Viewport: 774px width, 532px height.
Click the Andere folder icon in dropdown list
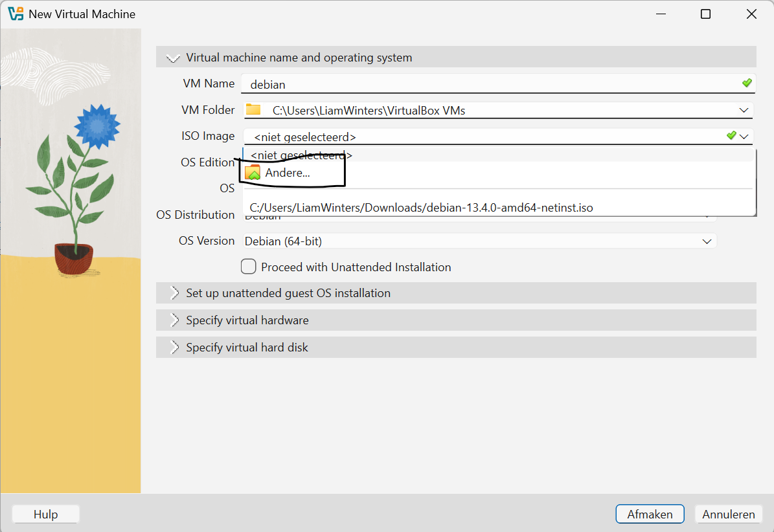pos(253,173)
